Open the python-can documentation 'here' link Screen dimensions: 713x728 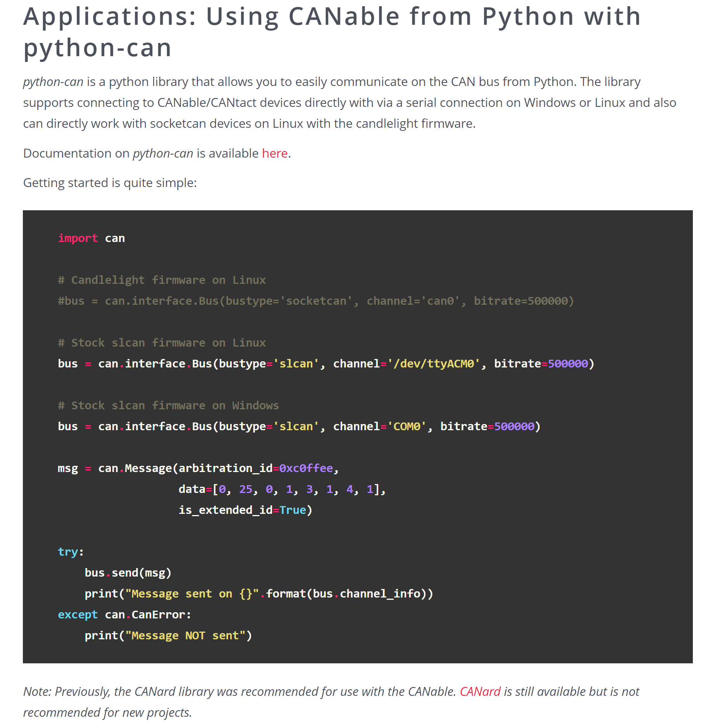coord(275,153)
